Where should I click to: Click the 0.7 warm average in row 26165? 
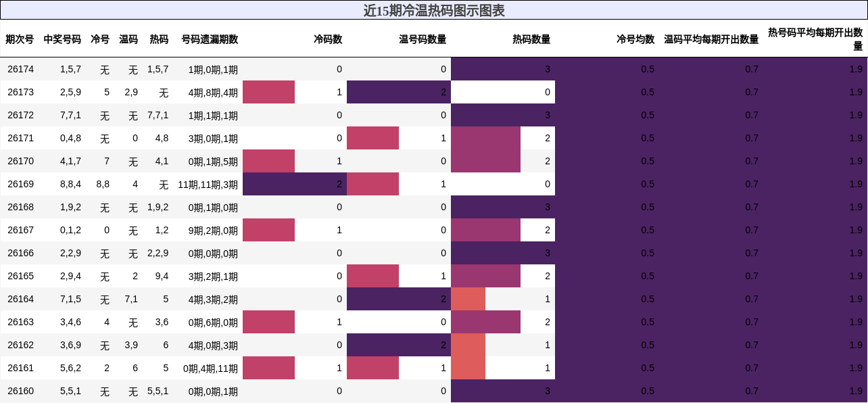coord(752,276)
